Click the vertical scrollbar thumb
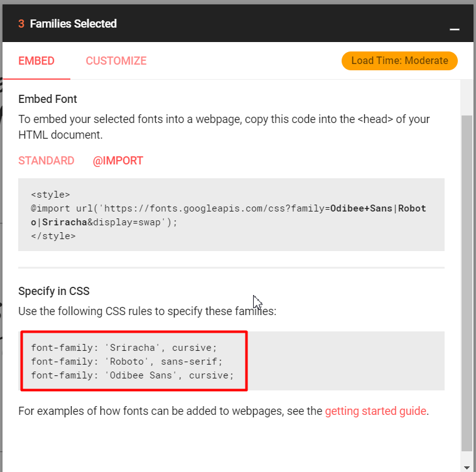Image resolution: width=476 pixels, height=472 pixels. click(467, 282)
